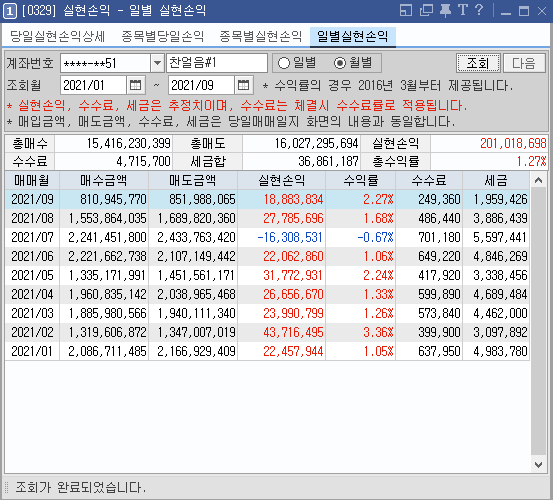
Task: Open calendar picker for start month 2021/01
Action: pos(135,85)
